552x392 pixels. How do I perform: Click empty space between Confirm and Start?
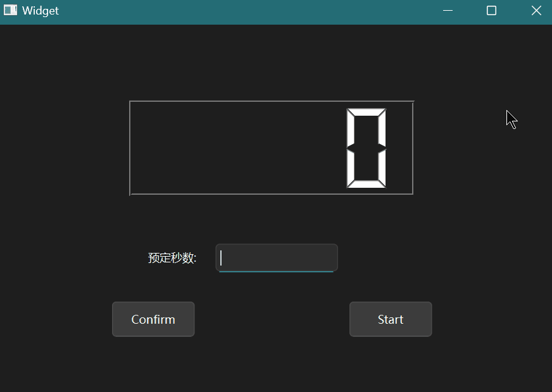(x=272, y=319)
